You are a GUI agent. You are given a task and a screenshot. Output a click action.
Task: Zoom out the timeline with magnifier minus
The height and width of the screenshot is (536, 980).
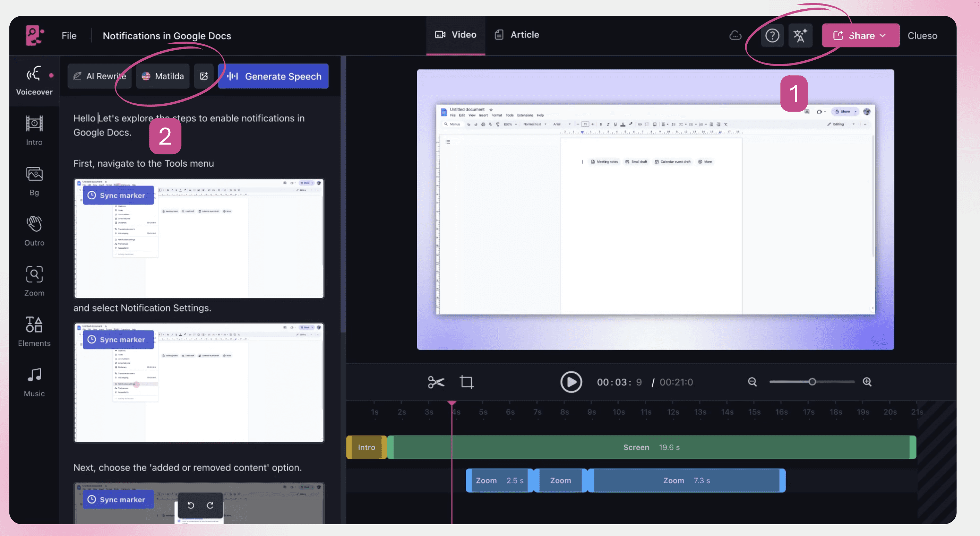point(752,382)
